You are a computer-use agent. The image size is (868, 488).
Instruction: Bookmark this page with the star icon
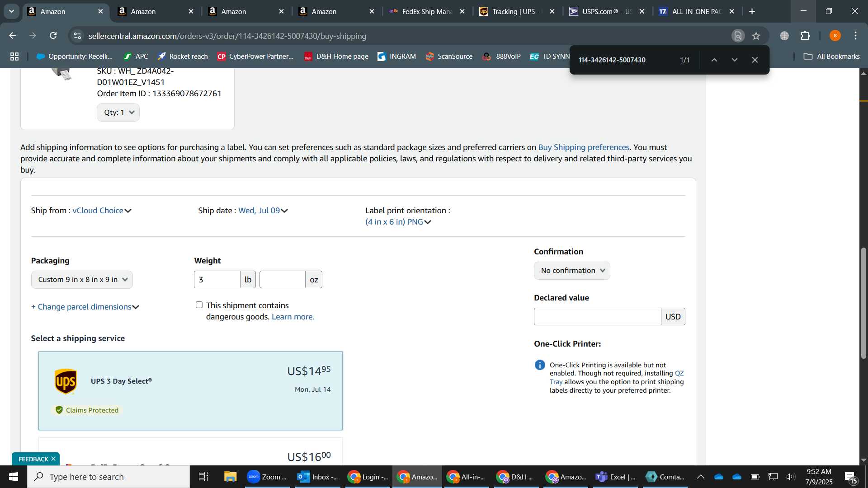pos(756,36)
